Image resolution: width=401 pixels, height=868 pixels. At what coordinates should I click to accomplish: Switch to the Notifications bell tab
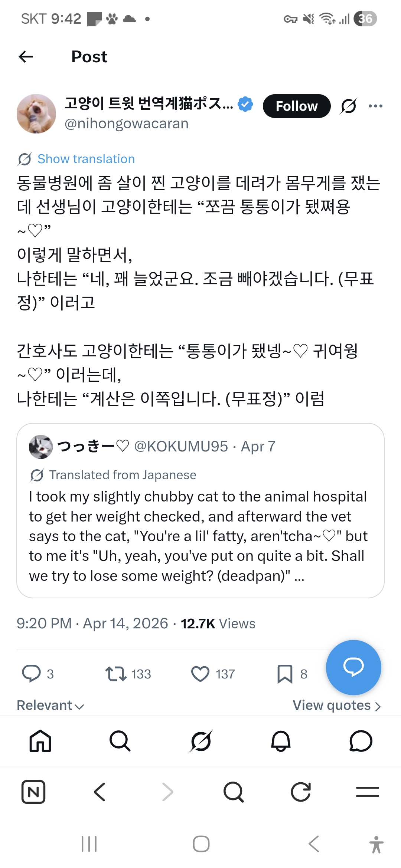[x=281, y=741]
